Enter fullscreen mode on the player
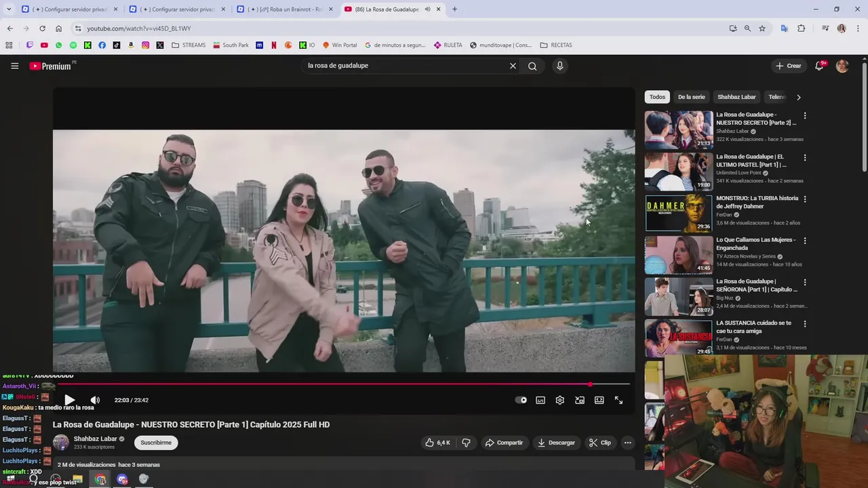 pos(618,400)
